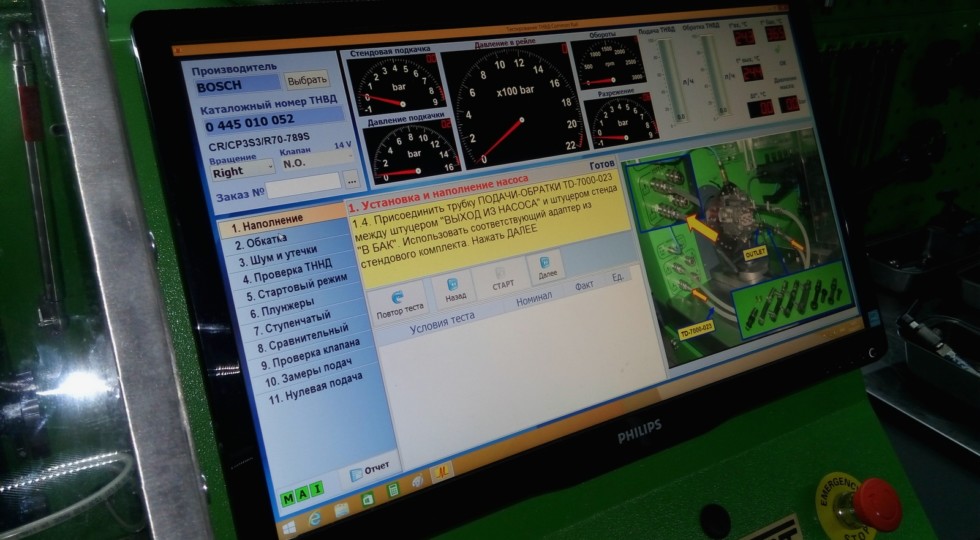Click the Номинал column header
The width and height of the screenshot is (980, 540).
click(x=534, y=300)
